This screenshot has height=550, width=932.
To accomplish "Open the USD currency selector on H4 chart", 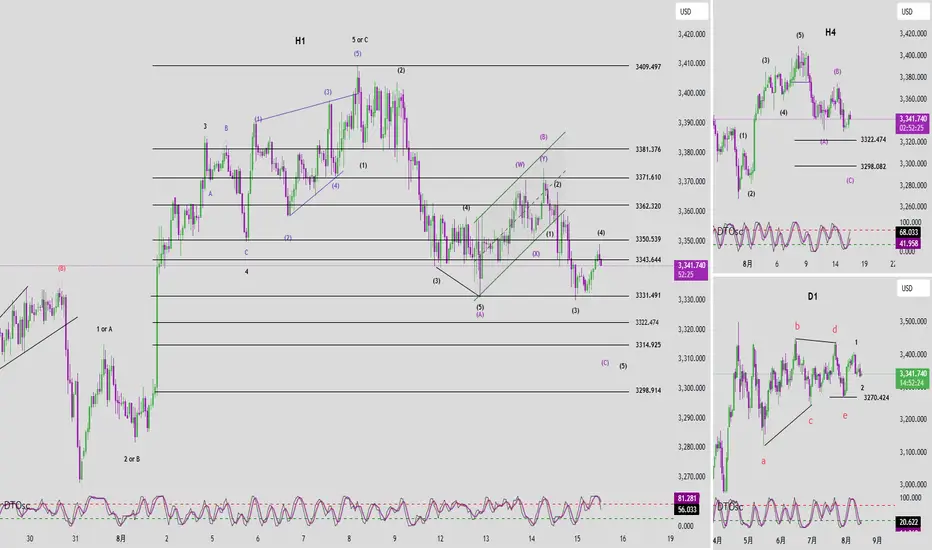I will click(x=913, y=11).
